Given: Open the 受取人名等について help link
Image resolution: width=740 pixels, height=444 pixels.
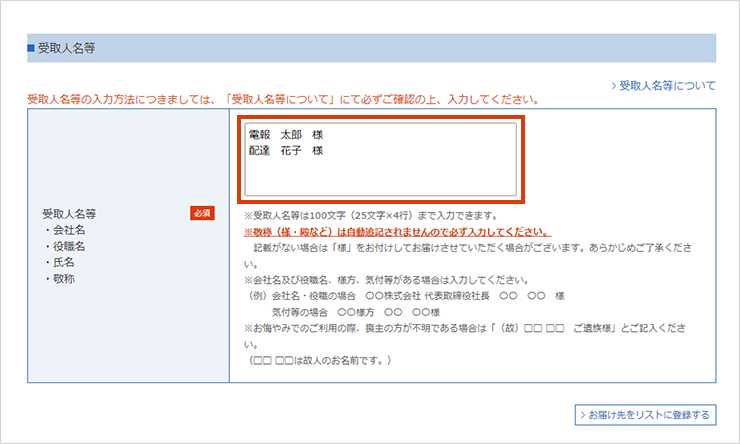Looking at the screenshot, I should coord(668,86).
